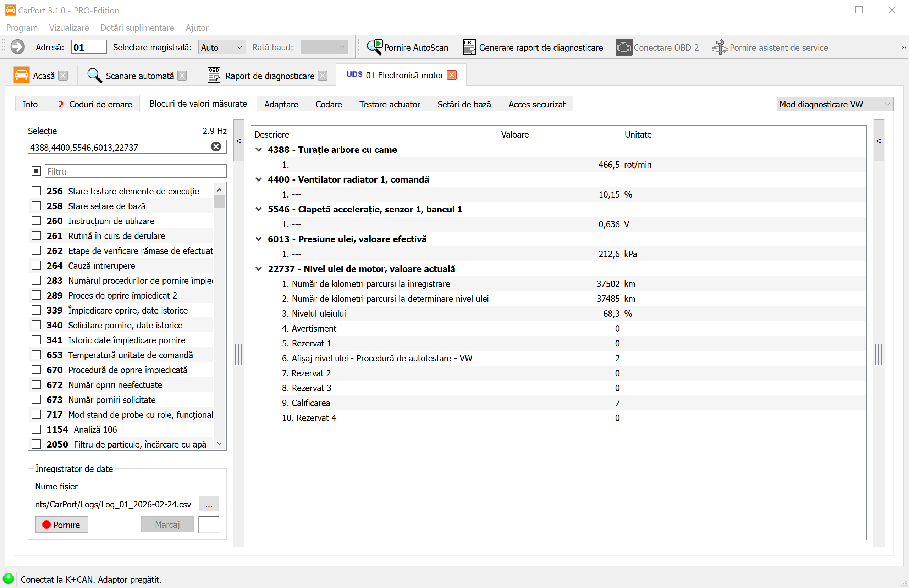
Task: Click the Scanare automată magnifier tab icon
Action: 94,76
